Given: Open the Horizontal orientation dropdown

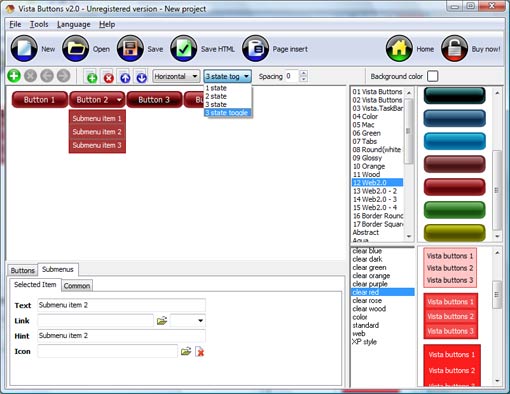Looking at the screenshot, I should (x=176, y=76).
